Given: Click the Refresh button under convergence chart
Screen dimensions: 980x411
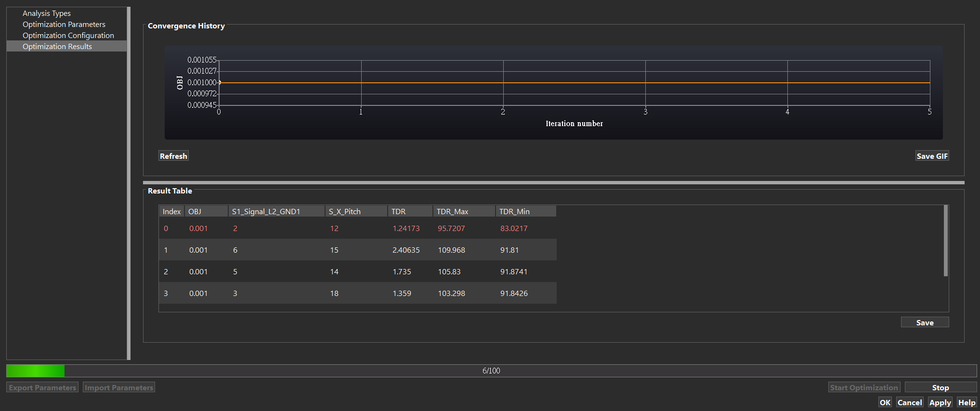Looking at the screenshot, I should (x=173, y=156).
